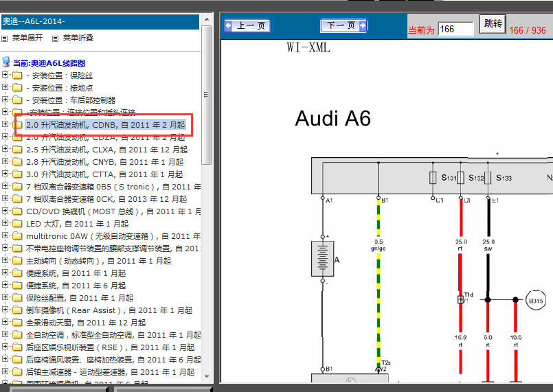Open the 当前:奥迪A6L线路图 root link

(49, 63)
